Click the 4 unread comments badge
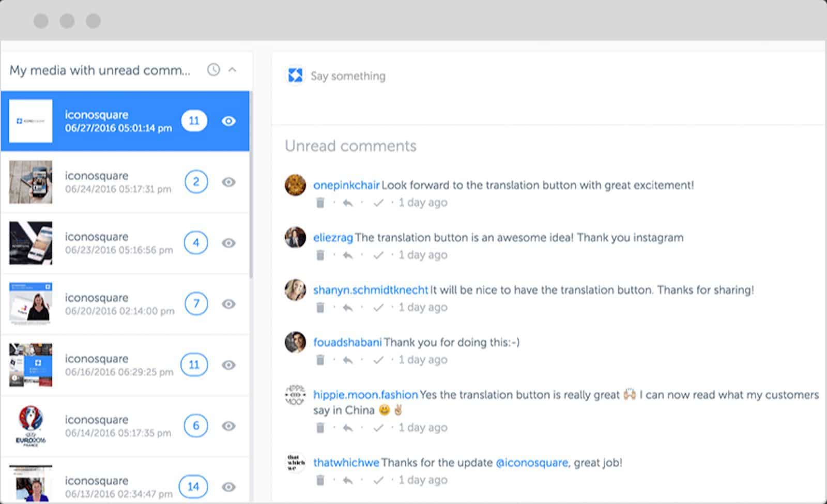Screen dimensions: 827x504 (x=196, y=243)
